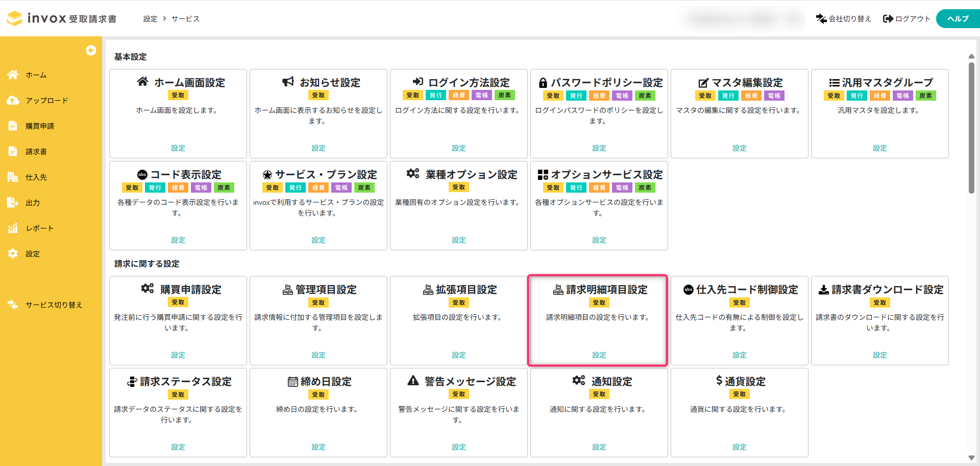Click the Upload cloud icon in sidebar
The image size is (980, 466).
coord(13,100)
